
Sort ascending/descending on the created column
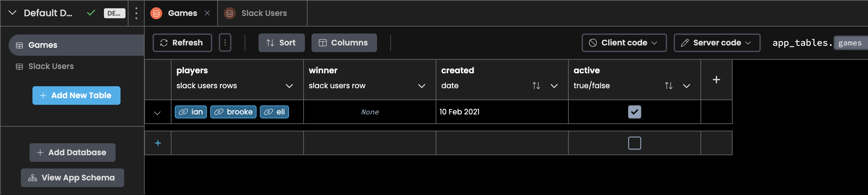[536, 86]
